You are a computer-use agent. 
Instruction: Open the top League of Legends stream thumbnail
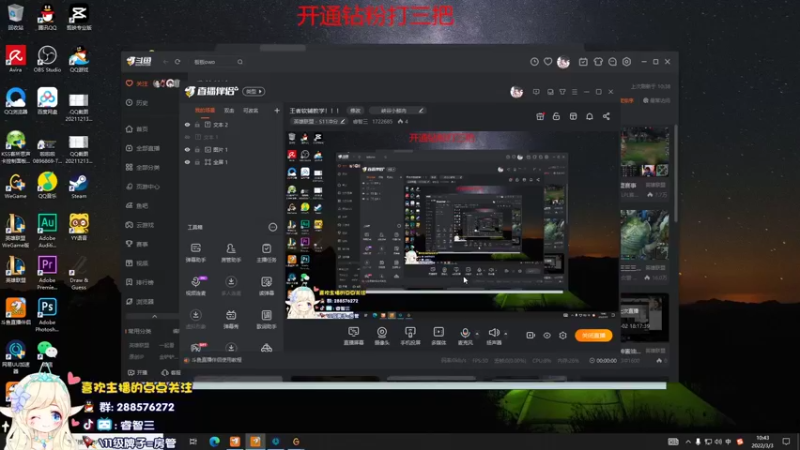tap(645, 152)
